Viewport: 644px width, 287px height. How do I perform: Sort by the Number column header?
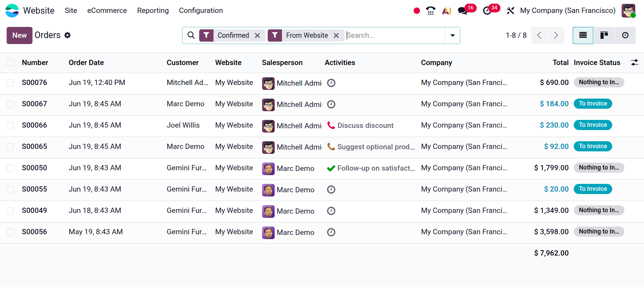click(35, 63)
